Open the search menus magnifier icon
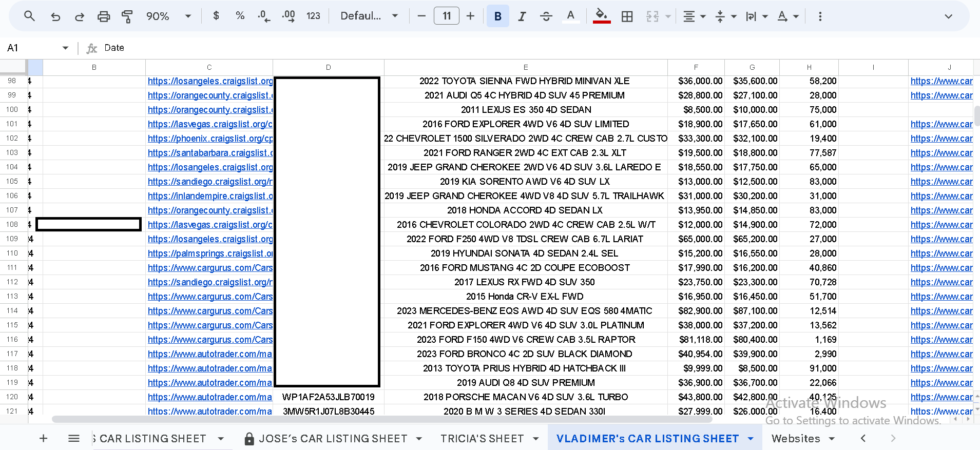The image size is (980, 450). (29, 16)
